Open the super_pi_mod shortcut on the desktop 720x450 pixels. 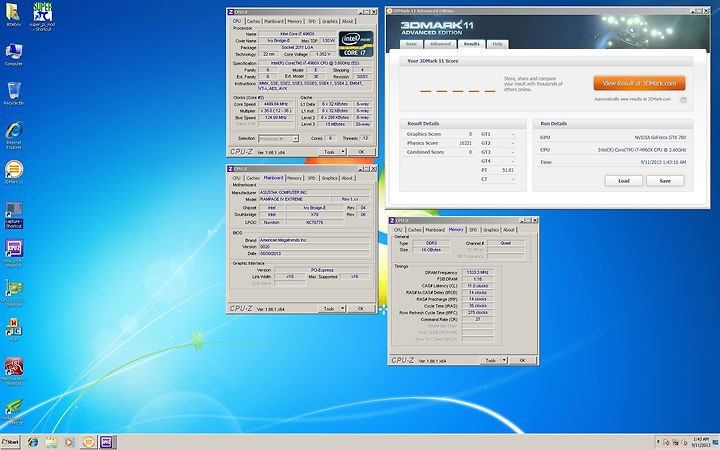pos(42,16)
